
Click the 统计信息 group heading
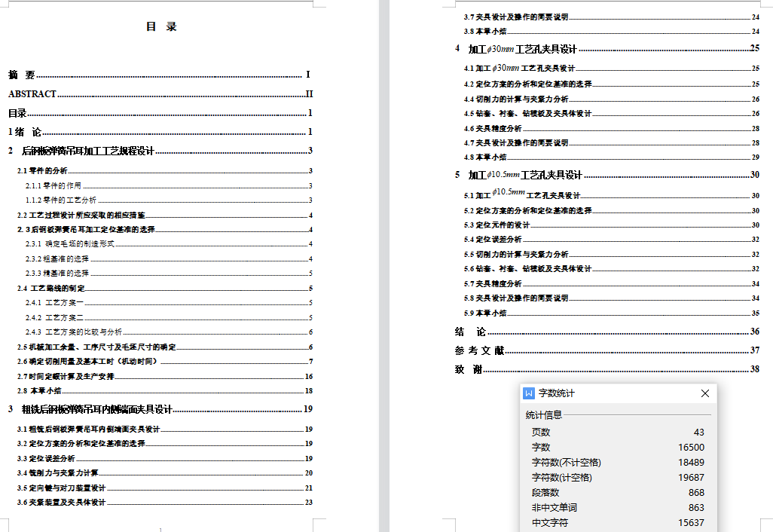(544, 415)
